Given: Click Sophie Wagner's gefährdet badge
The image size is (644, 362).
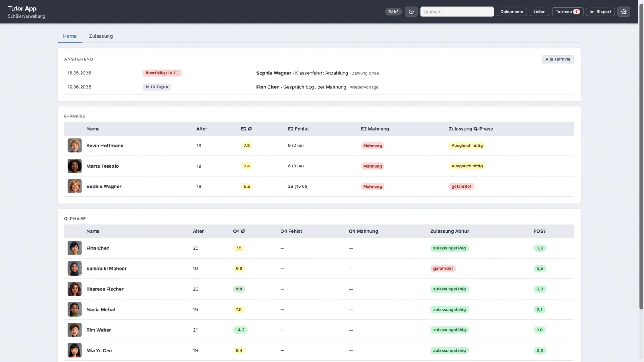Looking at the screenshot, I should click(461, 187).
